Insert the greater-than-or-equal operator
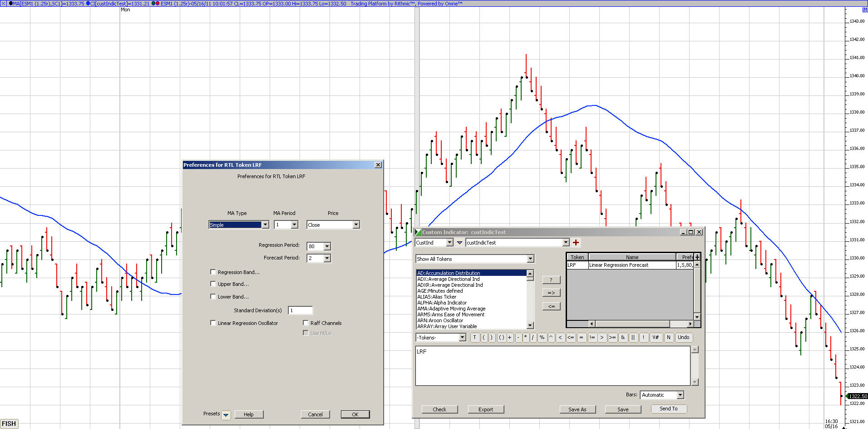 click(x=612, y=337)
